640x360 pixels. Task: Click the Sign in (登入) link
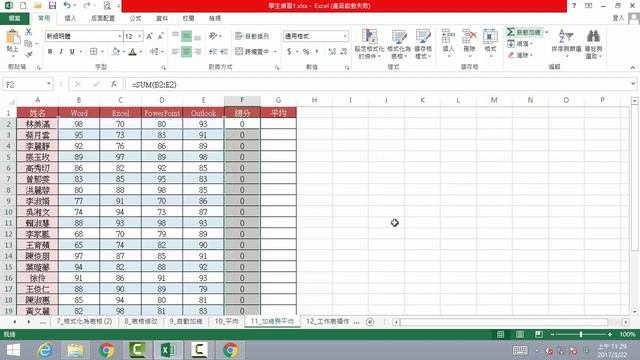618,18
